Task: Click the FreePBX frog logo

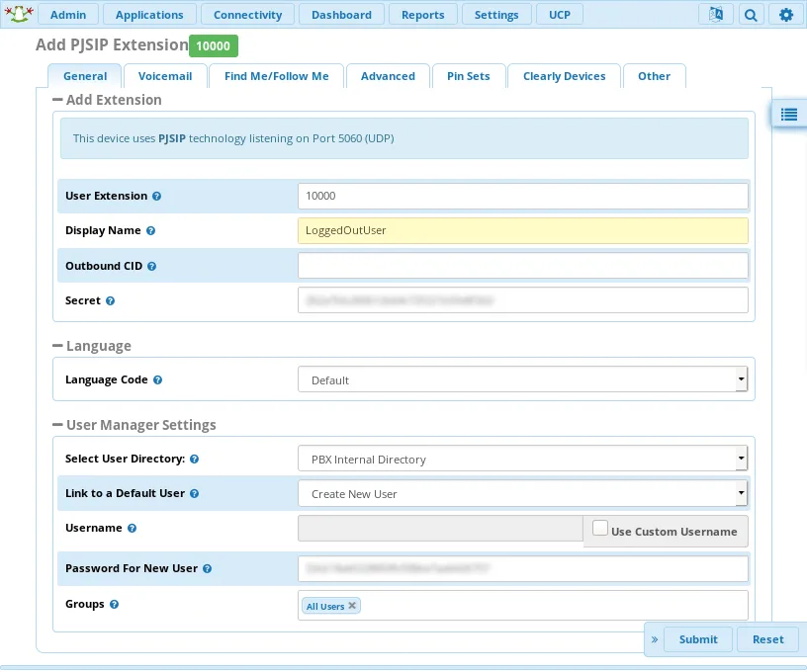Action: tap(19, 14)
